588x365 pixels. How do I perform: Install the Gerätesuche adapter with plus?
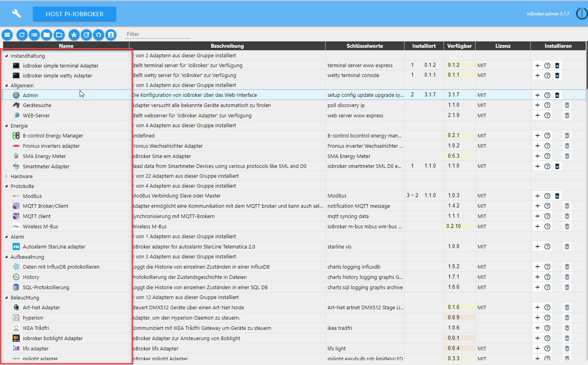coord(537,105)
